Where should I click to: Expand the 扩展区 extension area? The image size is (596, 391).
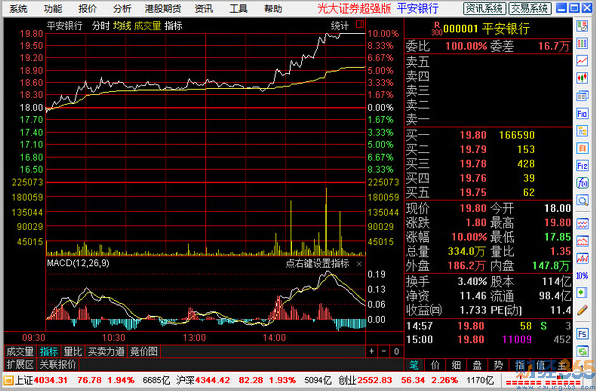[20, 365]
